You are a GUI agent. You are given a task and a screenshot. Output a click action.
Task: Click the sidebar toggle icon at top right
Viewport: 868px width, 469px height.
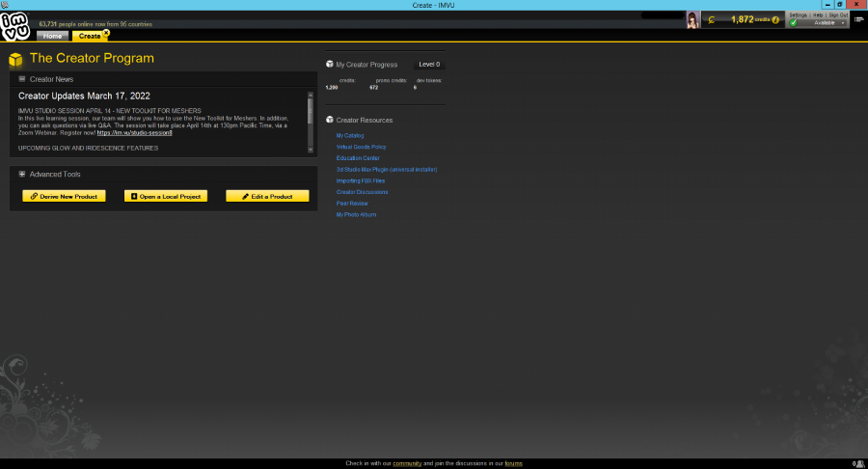pyautogui.click(x=858, y=19)
